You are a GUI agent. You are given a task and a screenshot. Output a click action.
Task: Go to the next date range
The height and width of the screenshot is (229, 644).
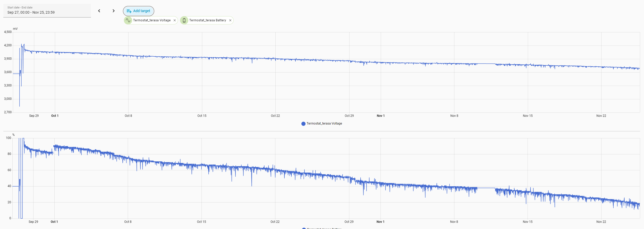click(114, 11)
